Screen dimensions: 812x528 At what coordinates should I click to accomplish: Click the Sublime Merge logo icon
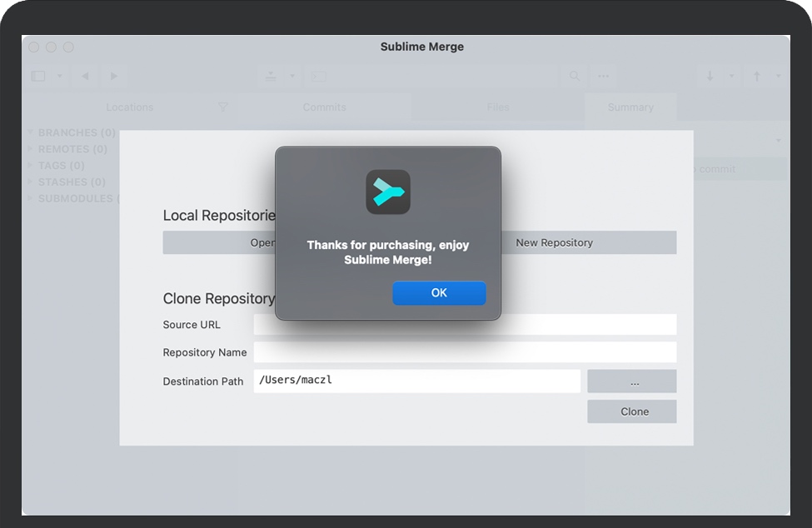[388, 192]
